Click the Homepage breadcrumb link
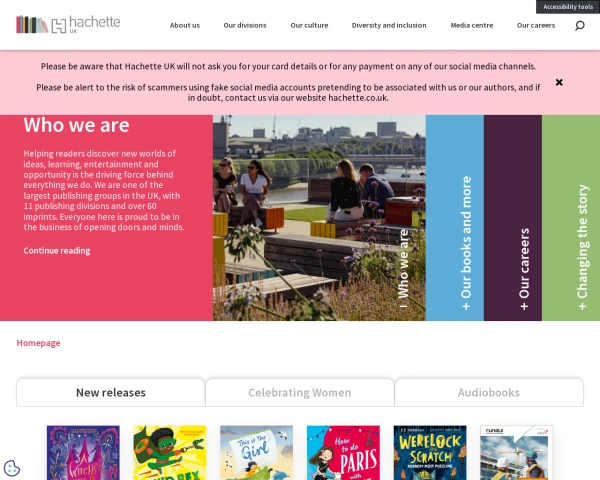Image resolution: width=600 pixels, height=480 pixels. pyautogui.click(x=38, y=343)
